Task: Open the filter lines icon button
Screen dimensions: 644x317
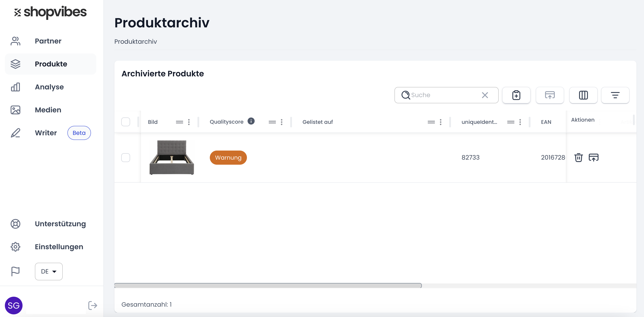Action: coord(615,95)
